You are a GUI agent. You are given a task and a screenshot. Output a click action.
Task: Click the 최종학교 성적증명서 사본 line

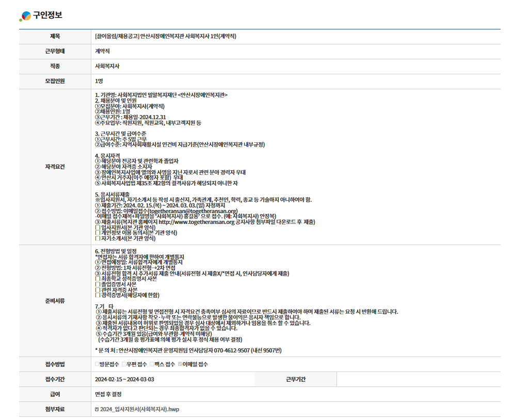point(126,279)
